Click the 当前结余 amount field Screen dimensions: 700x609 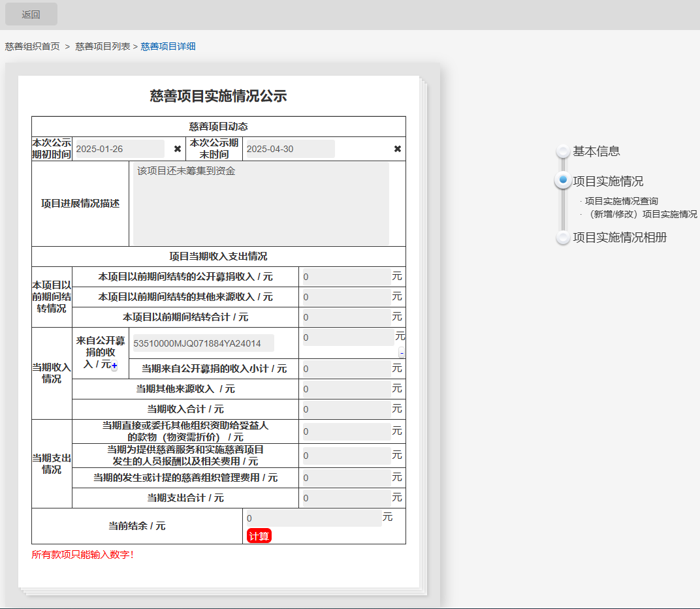click(313, 518)
